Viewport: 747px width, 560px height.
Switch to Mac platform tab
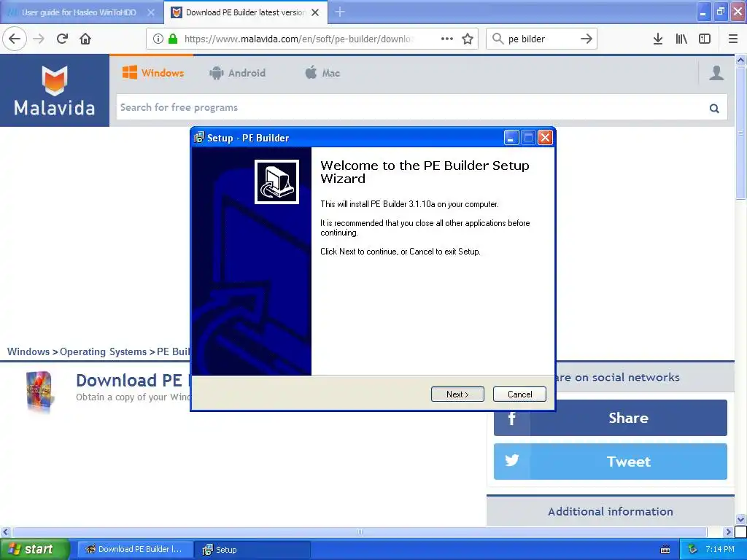322,73
